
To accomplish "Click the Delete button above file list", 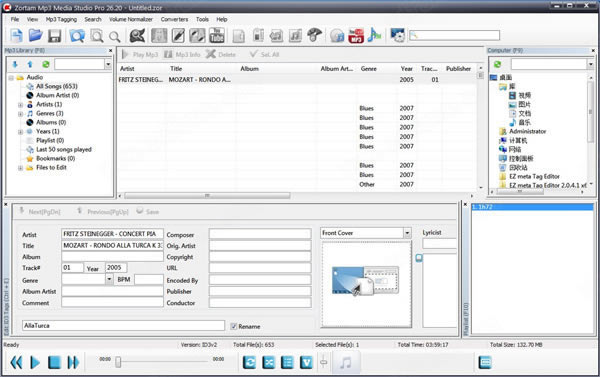I will point(221,54).
